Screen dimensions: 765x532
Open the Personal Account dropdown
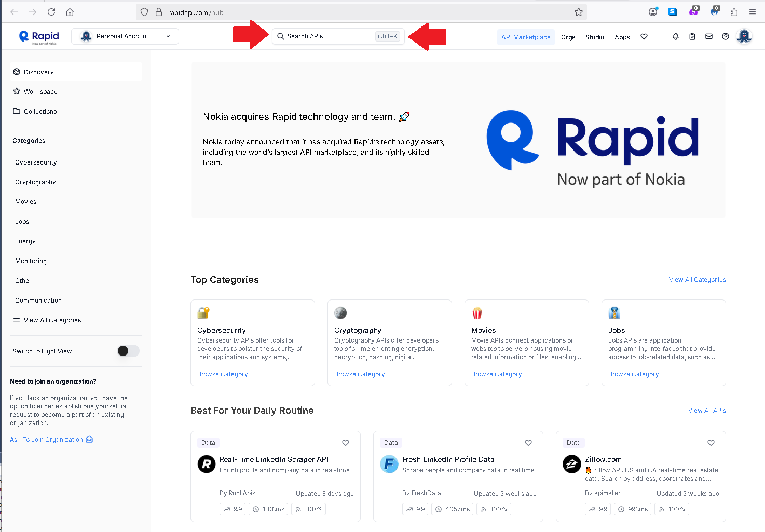125,36
